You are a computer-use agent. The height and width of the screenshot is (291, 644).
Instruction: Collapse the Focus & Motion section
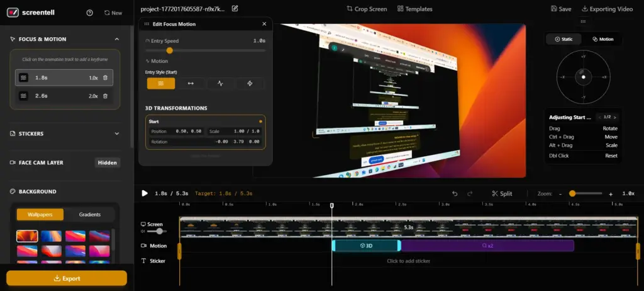[116, 39]
